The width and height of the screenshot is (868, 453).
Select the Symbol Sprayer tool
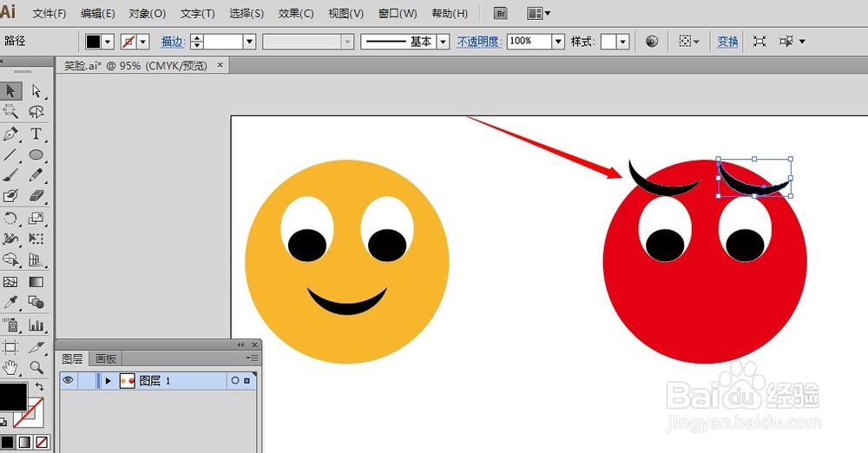tap(10, 325)
